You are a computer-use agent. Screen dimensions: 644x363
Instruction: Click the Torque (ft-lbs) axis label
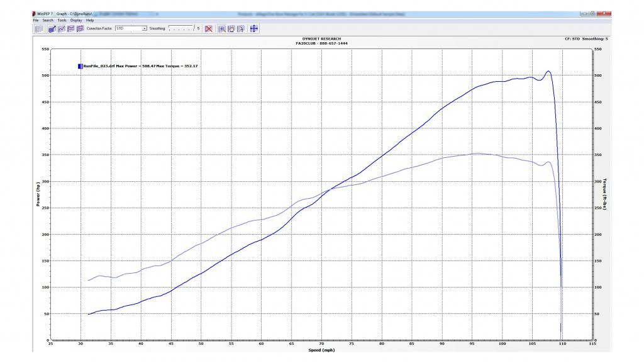tap(604, 194)
